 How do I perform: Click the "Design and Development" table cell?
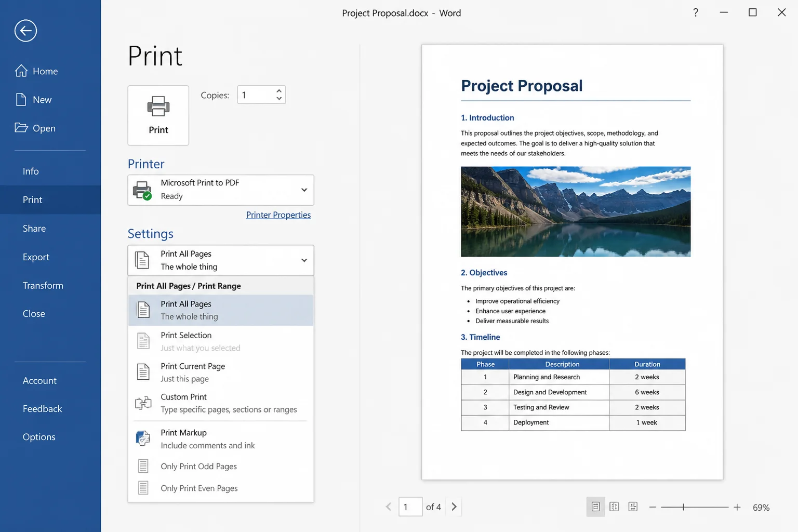559,392
